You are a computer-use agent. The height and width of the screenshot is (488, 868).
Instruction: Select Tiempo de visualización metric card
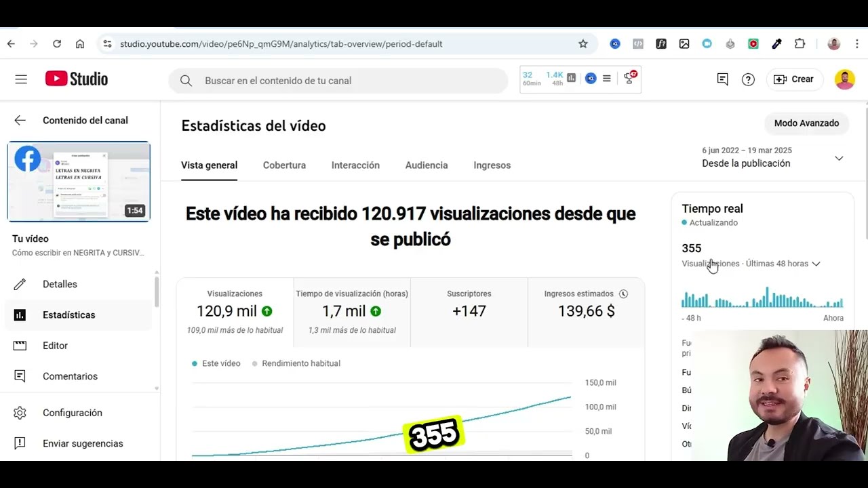(352, 312)
